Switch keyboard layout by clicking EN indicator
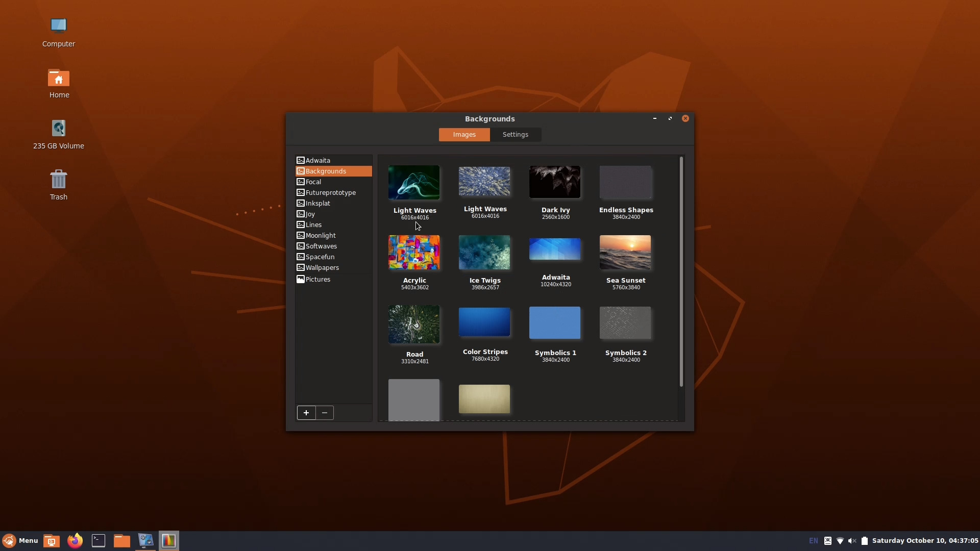 (812, 541)
